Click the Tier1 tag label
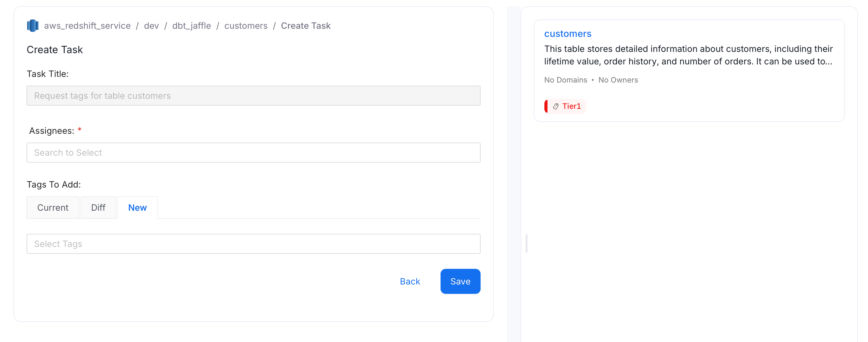This screenshot has height=342, width=868. tap(572, 107)
